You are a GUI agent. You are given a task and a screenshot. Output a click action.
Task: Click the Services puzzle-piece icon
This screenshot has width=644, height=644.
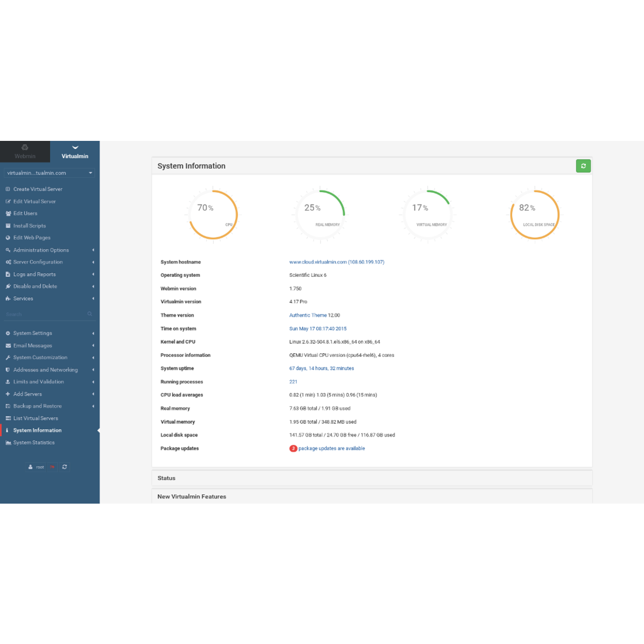click(x=8, y=298)
